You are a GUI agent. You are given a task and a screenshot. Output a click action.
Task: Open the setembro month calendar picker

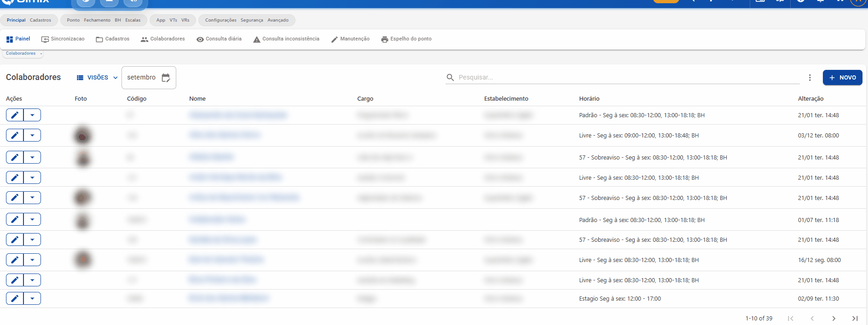149,78
